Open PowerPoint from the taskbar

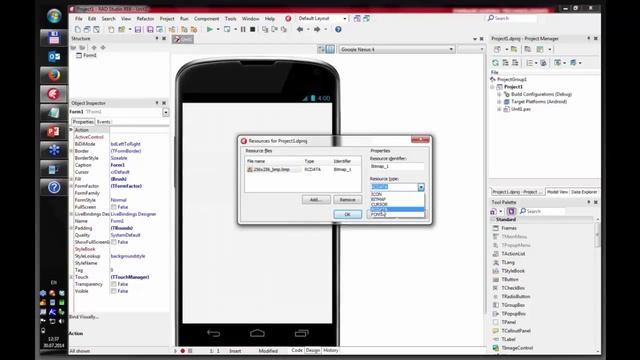click(x=54, y=131)
